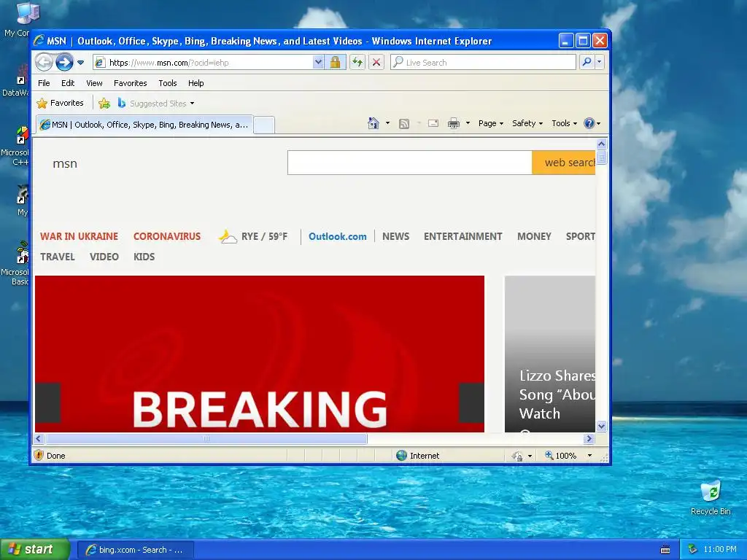Go to the NEWS section

[395, 236]
